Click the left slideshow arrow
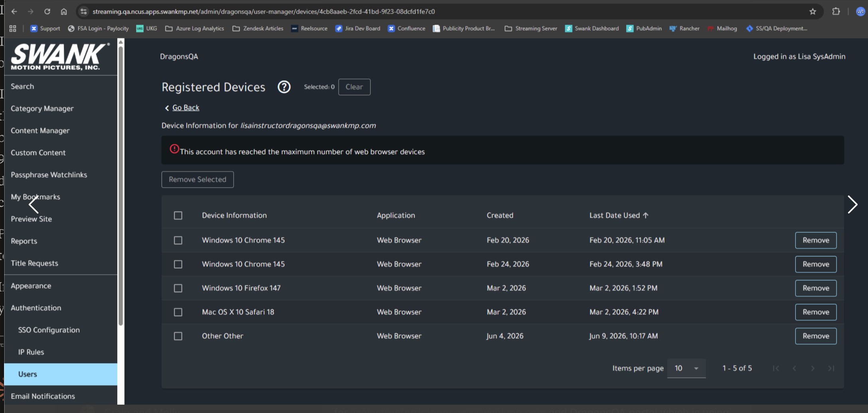 34,205
